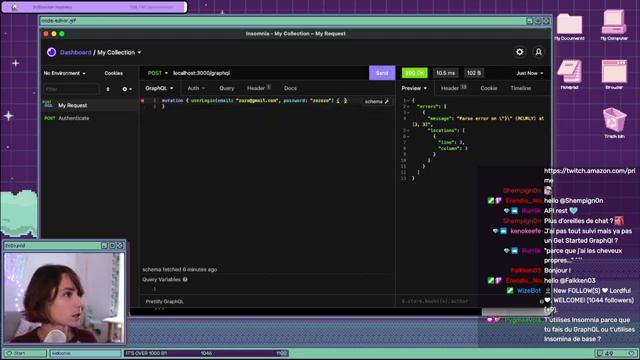Screen dimensions: 640x360
Task: Click the Send button
Action: [x=382, y=73]
